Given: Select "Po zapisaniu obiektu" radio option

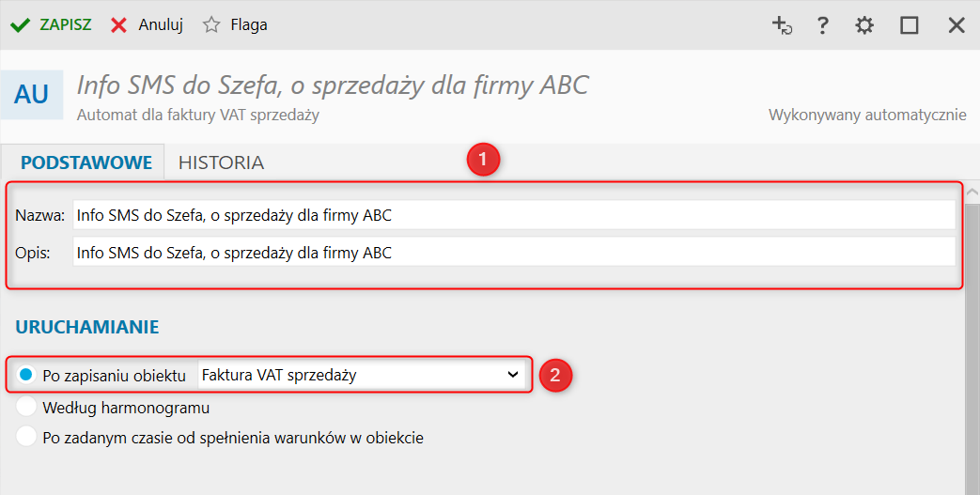Looking at the screenshot, I should (x=26, y=375).
